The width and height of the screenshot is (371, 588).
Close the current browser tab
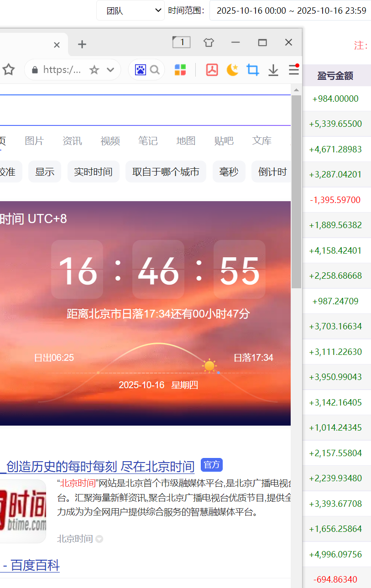pos(57,45)
